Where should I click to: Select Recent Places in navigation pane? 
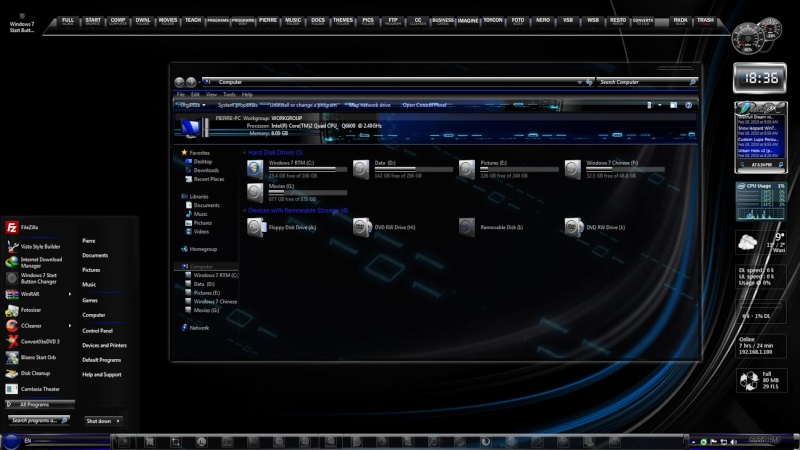(x=205, y=179)
